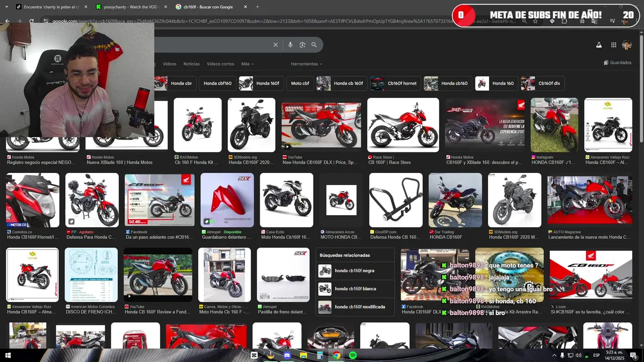Select the 'Honda 160' suggestion chip

[x=497, y=83]
